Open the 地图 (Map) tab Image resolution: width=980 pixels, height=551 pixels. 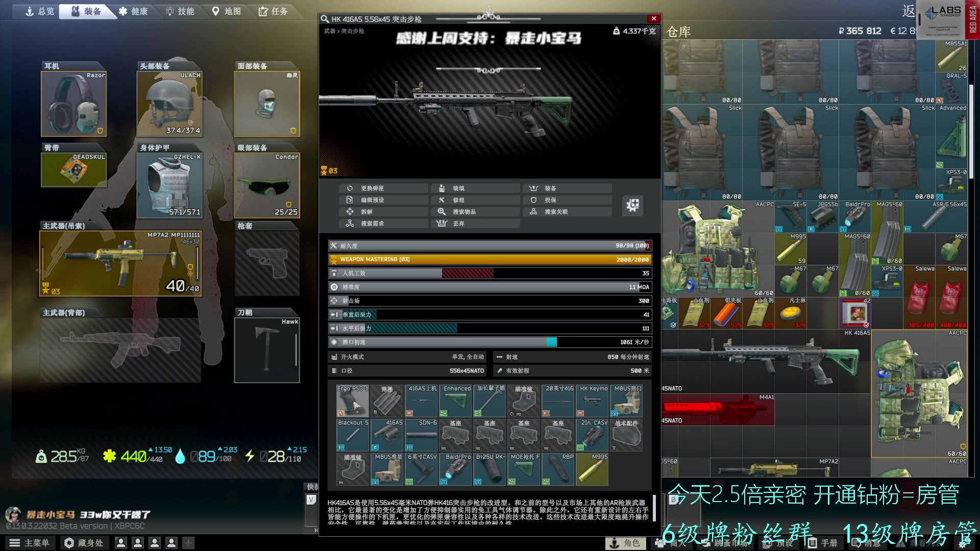tap(227, 11)
